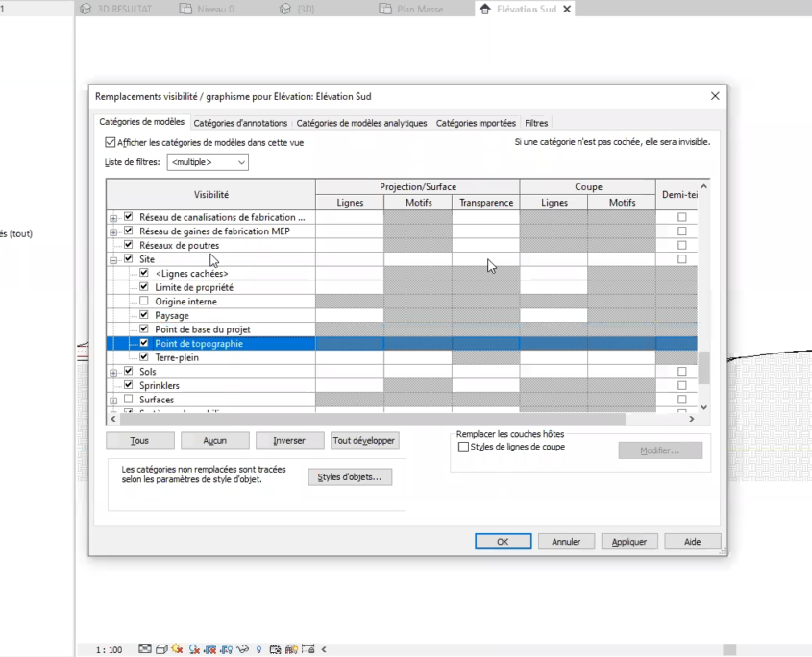Uncheck the Sprinklers category
This screenshot has width=812, height=657.
[129, 385]
